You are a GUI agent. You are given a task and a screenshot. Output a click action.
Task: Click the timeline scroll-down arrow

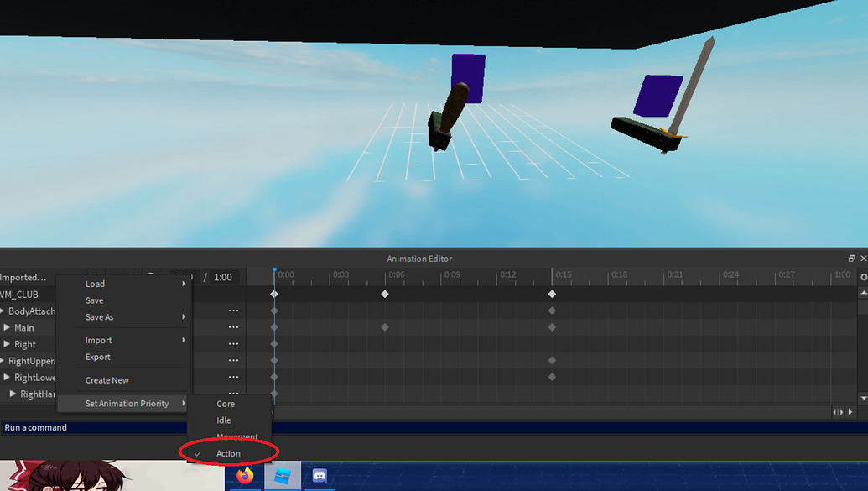863,398
